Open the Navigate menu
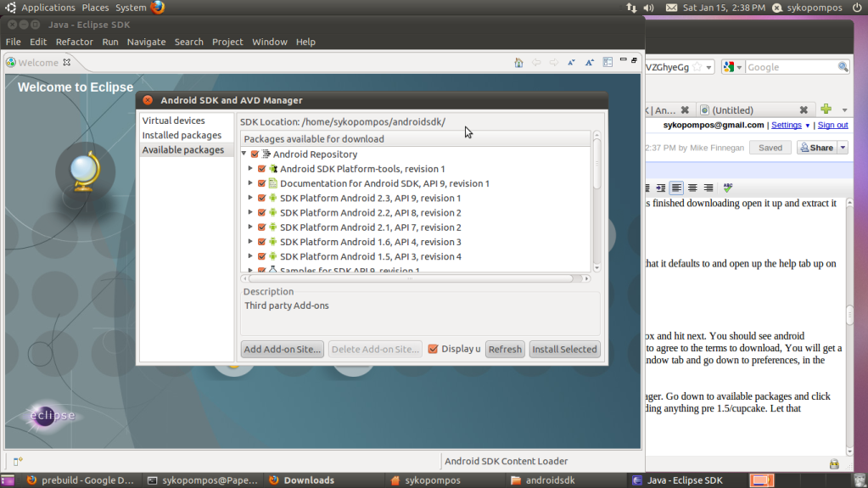Screen dimensions: 868x488 (x=146, y=42)
